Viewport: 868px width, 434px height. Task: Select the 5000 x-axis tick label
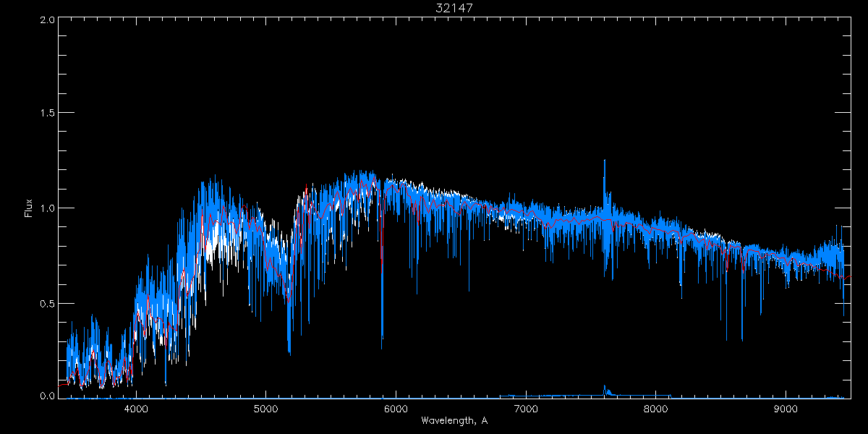[x=265, y=409]
